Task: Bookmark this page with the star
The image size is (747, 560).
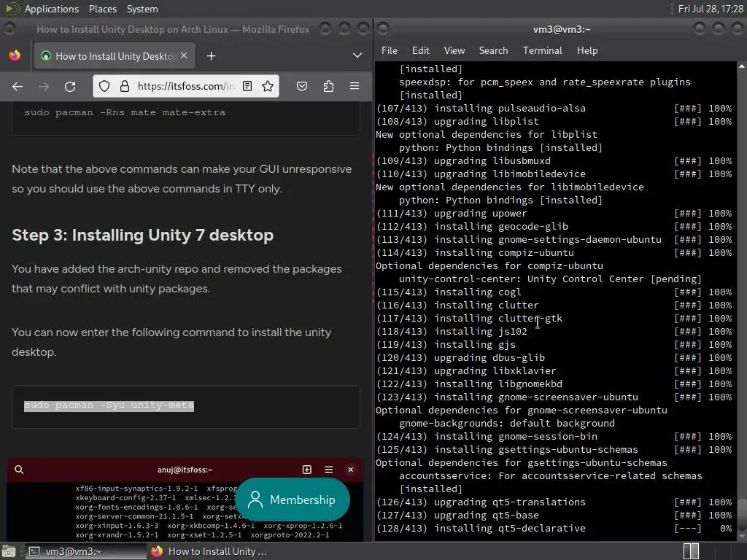Action: [x=268, y=86]
